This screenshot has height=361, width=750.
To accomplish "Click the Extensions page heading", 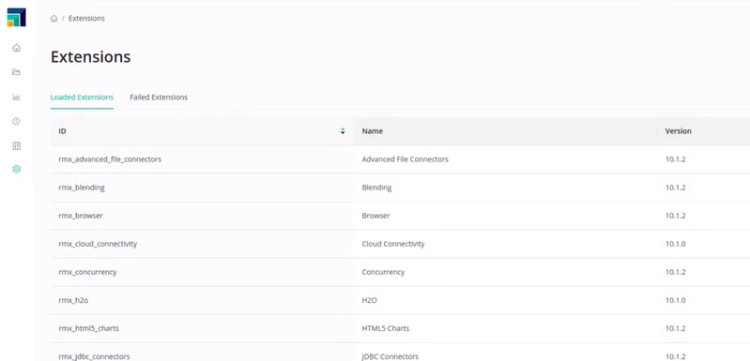I will tap(90, 57).
